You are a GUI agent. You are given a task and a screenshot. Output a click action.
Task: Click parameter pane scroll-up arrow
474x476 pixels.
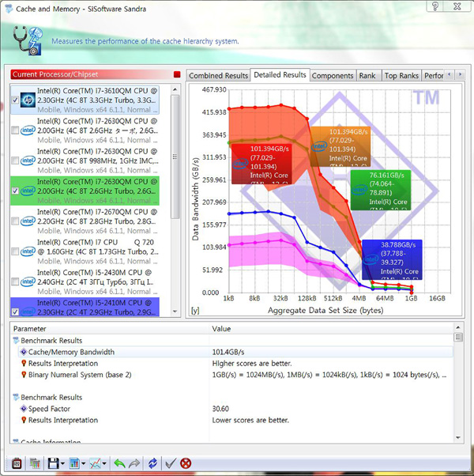458,327
